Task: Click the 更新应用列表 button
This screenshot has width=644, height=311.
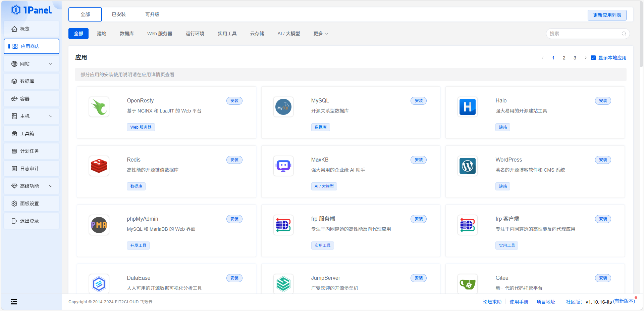Action: [607, 15]
